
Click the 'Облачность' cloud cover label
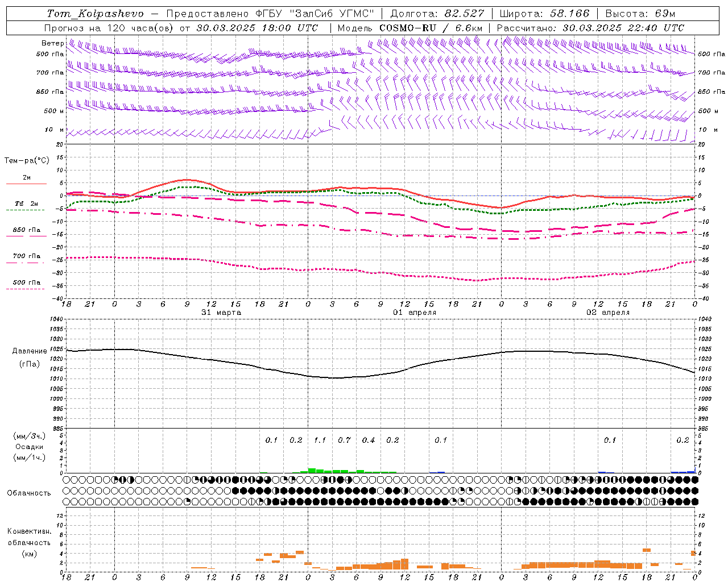click(x=29, y=493)
